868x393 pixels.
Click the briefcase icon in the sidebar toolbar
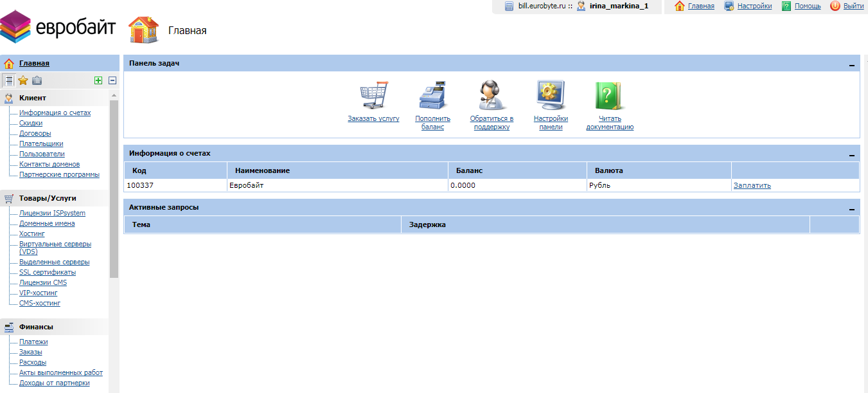(37, 80)
